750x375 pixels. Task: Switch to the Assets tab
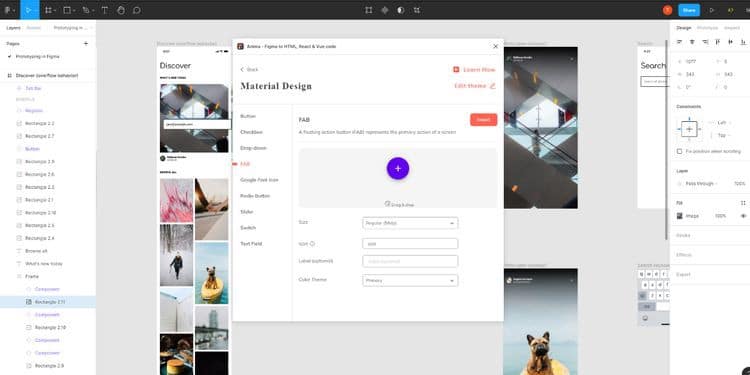(33, 28)
